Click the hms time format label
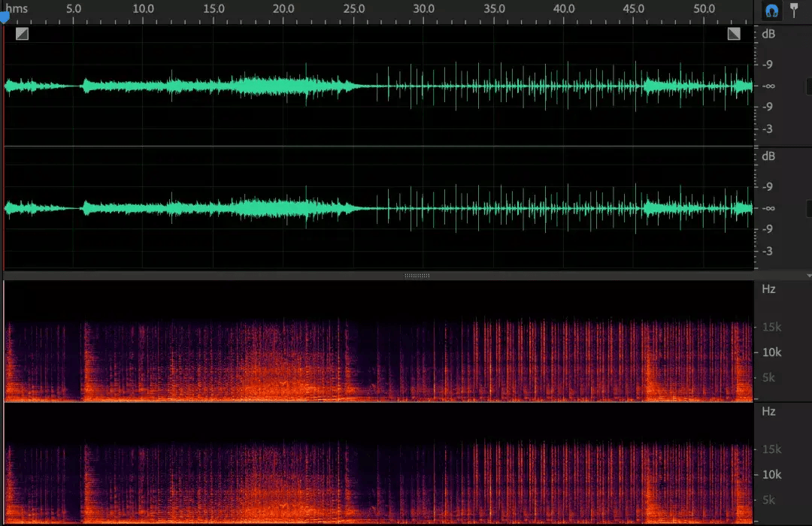The image size is (812, 526). click(x=17, y=9)
